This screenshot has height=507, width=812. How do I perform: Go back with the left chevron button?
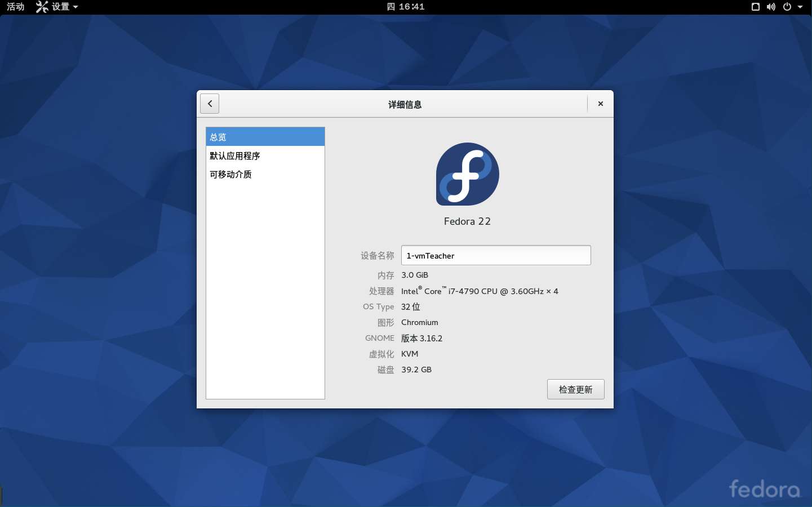point(210,104)
